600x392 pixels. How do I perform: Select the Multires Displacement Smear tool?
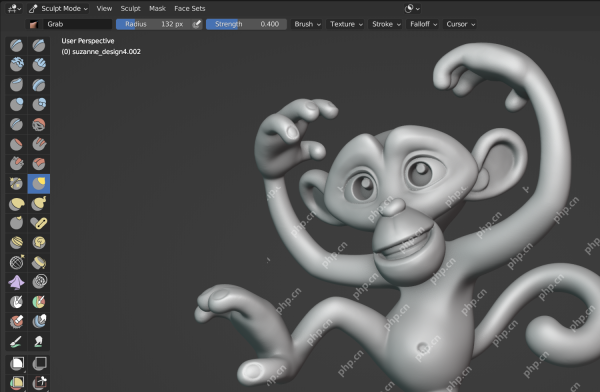pos(39,322)
